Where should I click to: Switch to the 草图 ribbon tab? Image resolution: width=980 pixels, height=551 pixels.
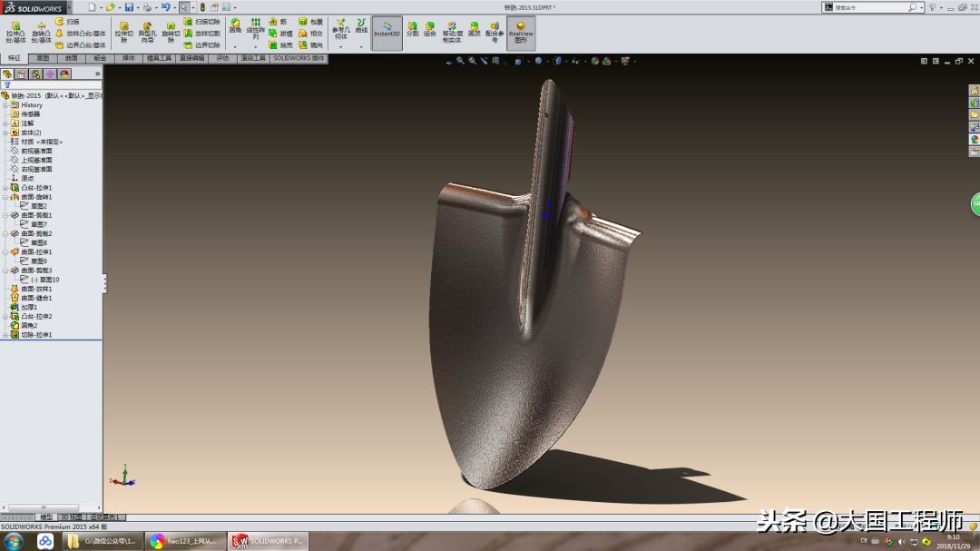(43, 58)
